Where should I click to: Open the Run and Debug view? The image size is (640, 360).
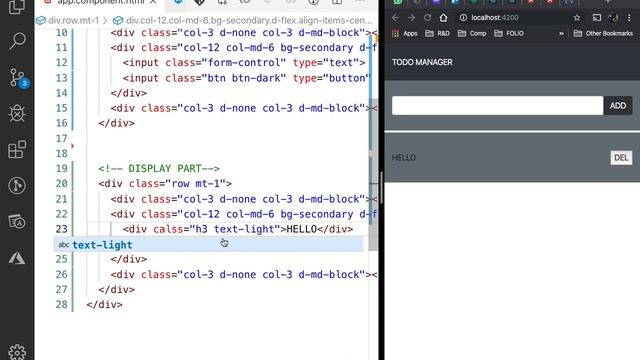tap(17, 113)
